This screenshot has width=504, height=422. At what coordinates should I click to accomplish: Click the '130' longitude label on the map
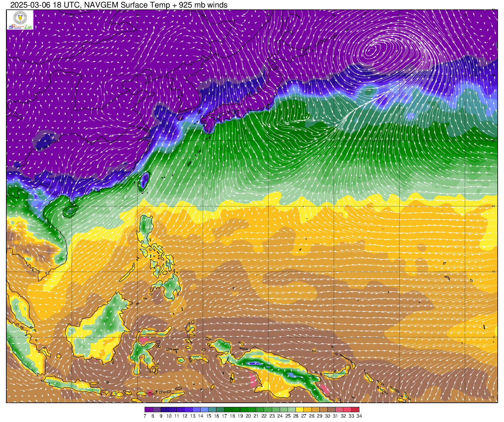pos(203,15)
